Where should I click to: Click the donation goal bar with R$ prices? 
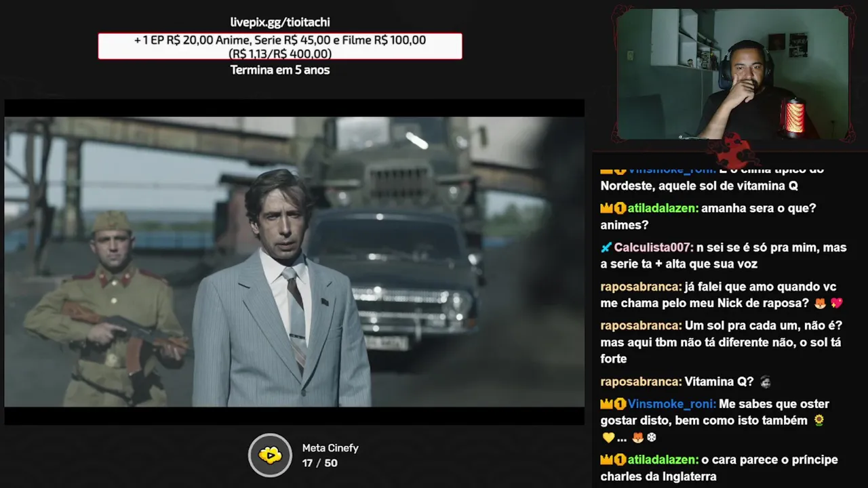[280, 46]
